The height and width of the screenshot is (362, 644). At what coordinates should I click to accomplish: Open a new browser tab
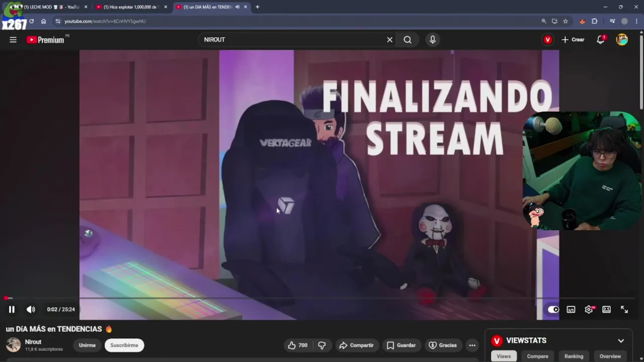click(257, 7)
